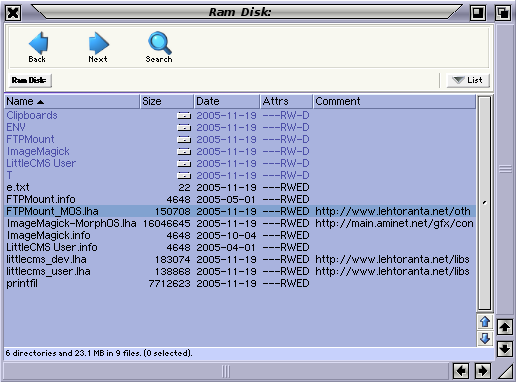Viewport: 516px width, 382px height.
Task: Sort by the Size column header
Action: pyautogui.click(x=167, y=101)
